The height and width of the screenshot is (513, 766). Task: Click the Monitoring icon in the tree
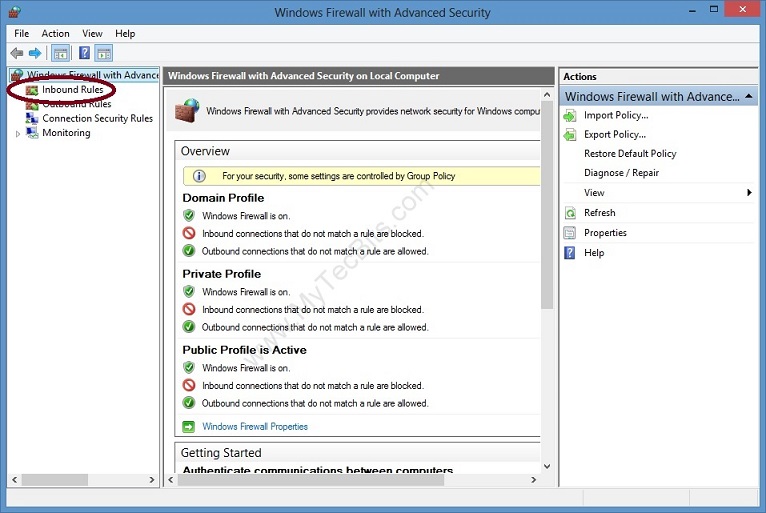pyautogui.click(x=32, y=132)
